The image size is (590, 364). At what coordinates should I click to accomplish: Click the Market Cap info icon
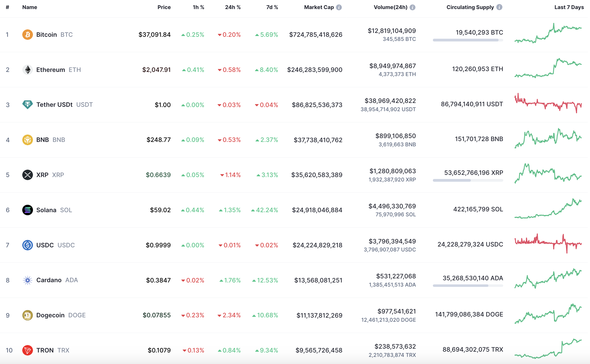339,7
